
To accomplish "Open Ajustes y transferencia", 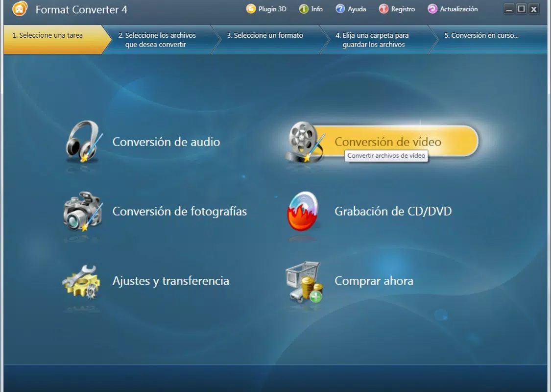I will click(x=170, y=281).
